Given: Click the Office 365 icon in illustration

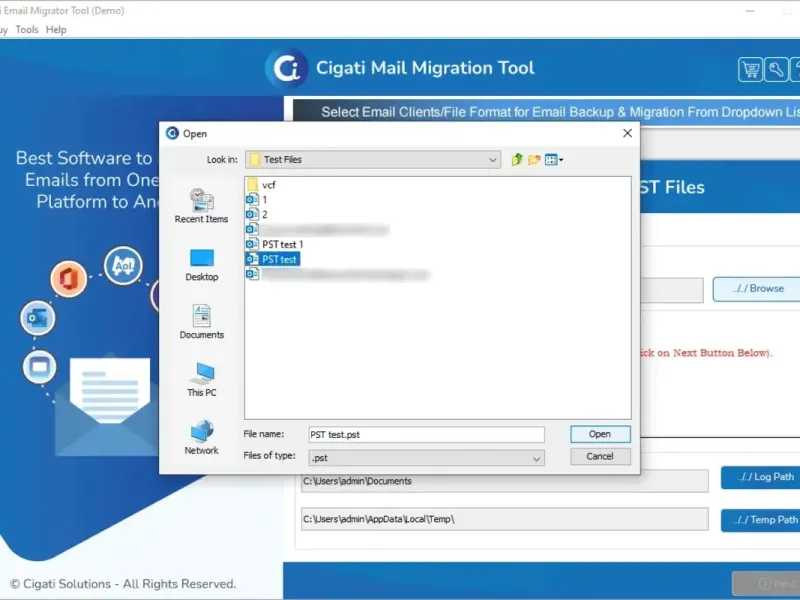Looking at the screenshot, I should coord(68,279).
